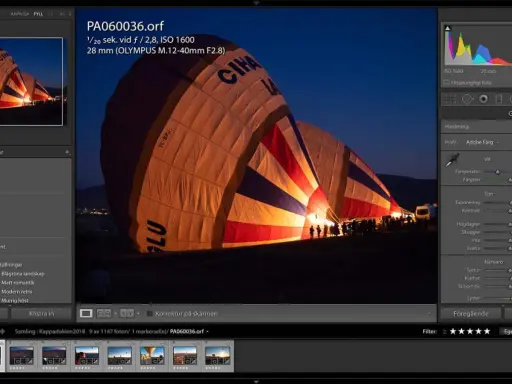Pick the white balance eyedropper tool

[452, 160]
